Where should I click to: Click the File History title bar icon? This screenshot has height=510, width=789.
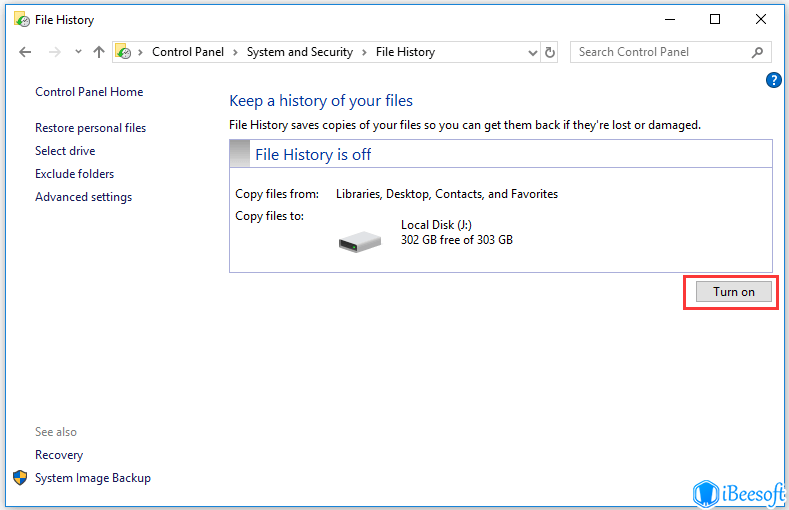tap(22, 20)
